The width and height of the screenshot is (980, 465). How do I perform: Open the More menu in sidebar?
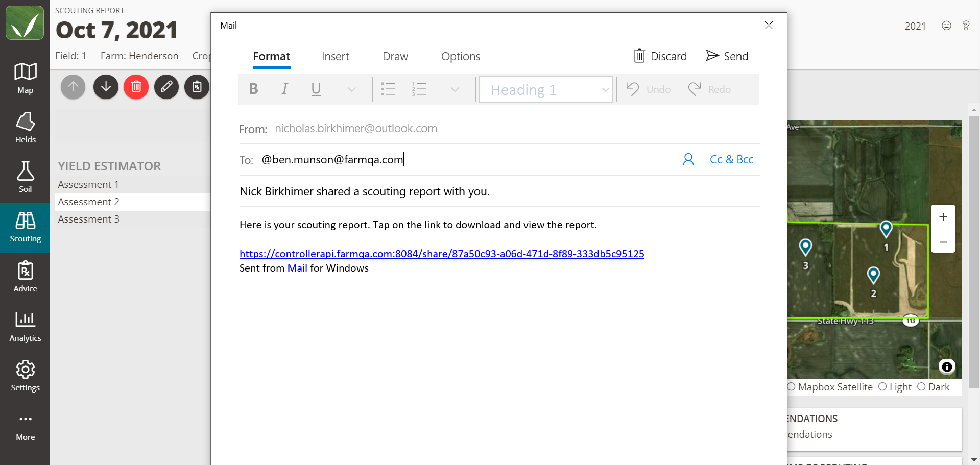(25, 426)
